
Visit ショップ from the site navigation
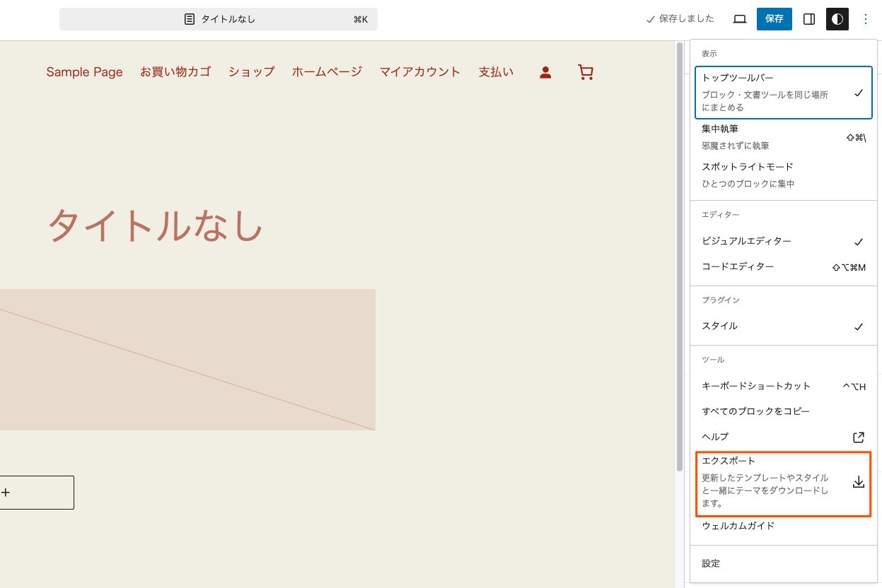(x=251, y=71)
